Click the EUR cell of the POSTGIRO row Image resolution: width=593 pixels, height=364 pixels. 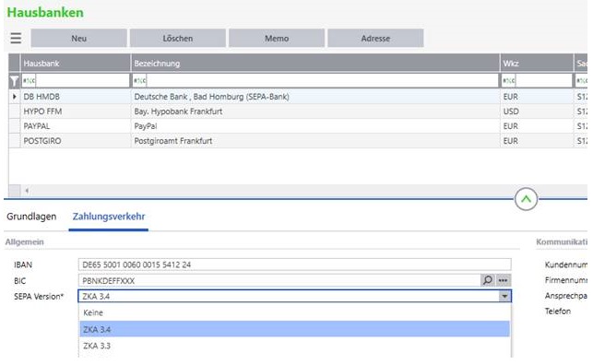tap(537, 141)
